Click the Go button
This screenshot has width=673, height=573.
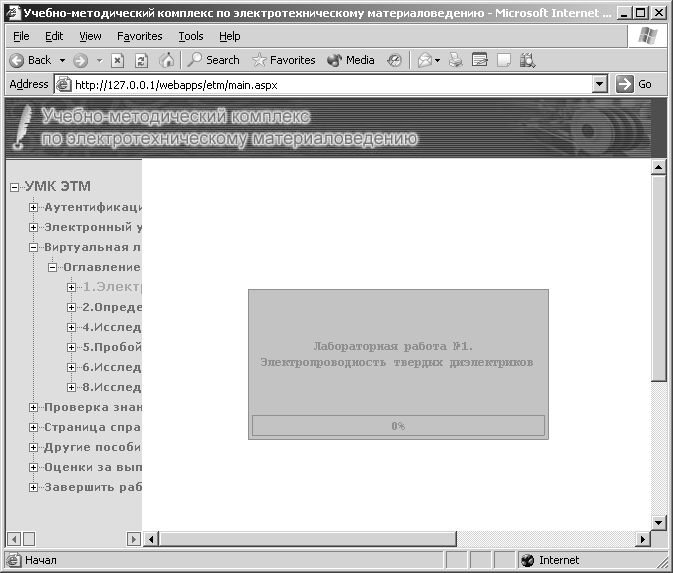(x=634, y=84)
